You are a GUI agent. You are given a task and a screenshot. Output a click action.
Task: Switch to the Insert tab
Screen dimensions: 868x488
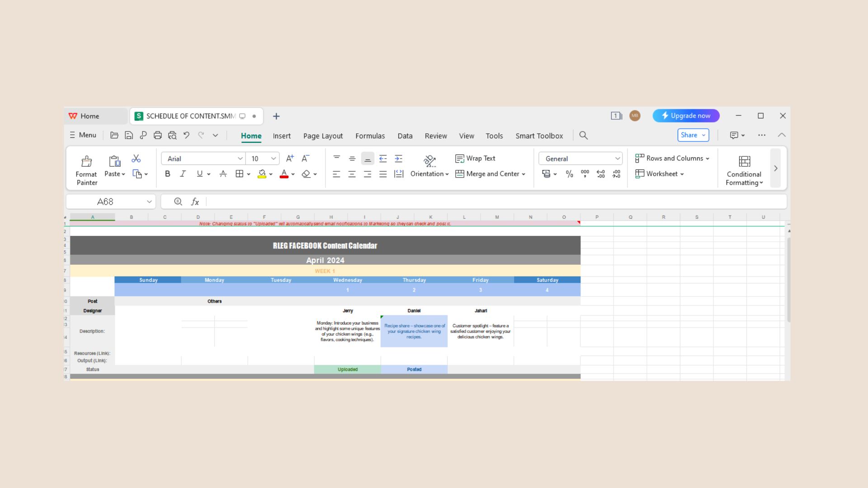[282, 136]
